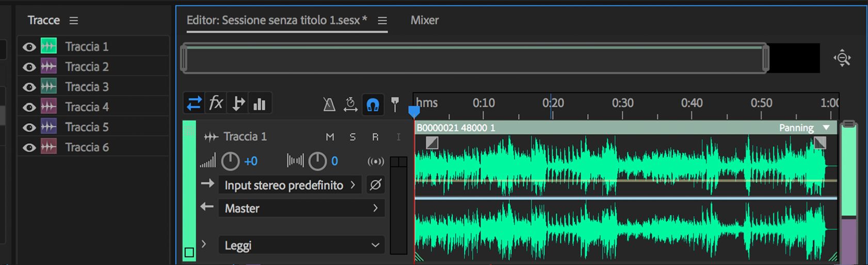Click green waveform icon of Traccia 1
This screenshot has width=868, height=265.
pyautogui.click(x=49, y=46)
